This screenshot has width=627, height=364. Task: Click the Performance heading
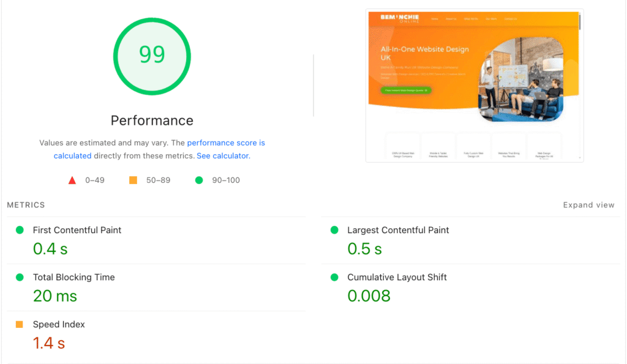pyautogui.click(x=152, y=121)
